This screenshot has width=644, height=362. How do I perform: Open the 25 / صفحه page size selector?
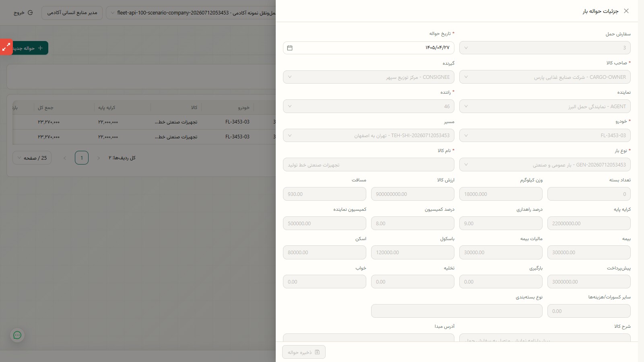tap(32, 158)
